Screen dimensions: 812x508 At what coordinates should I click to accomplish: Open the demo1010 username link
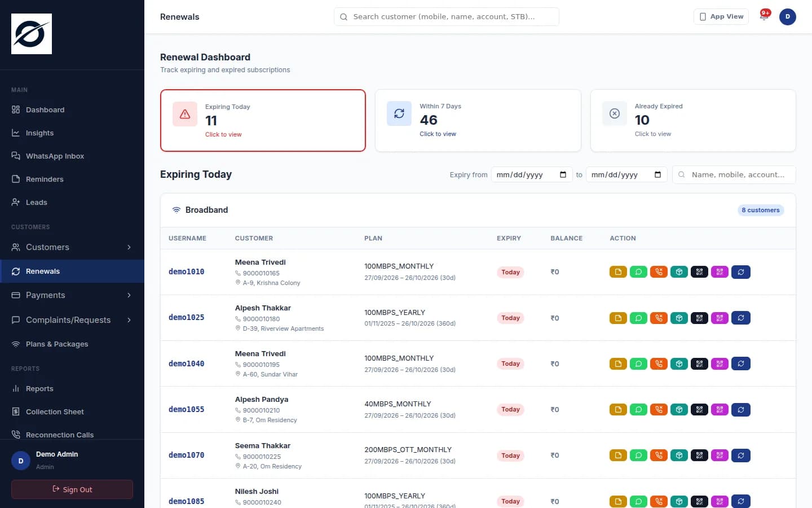187,272
